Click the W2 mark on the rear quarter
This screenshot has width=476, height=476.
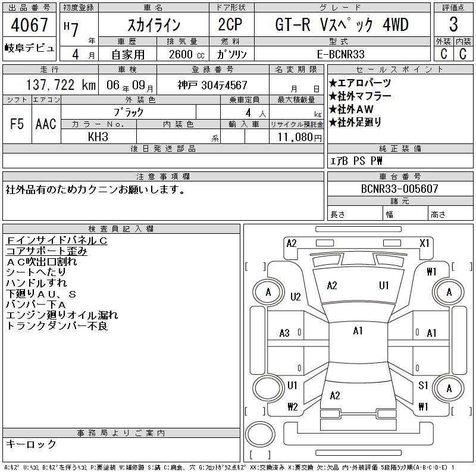coord(293,406)
